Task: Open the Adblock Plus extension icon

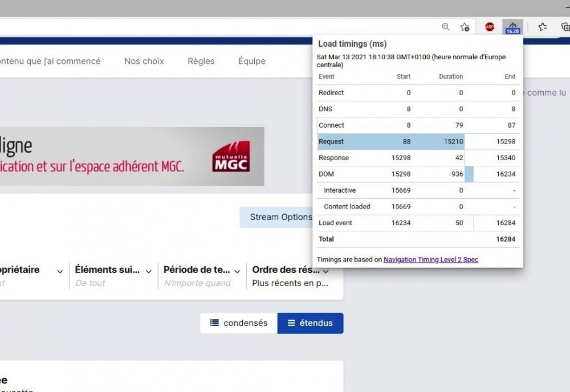Action: coord(490,27)
